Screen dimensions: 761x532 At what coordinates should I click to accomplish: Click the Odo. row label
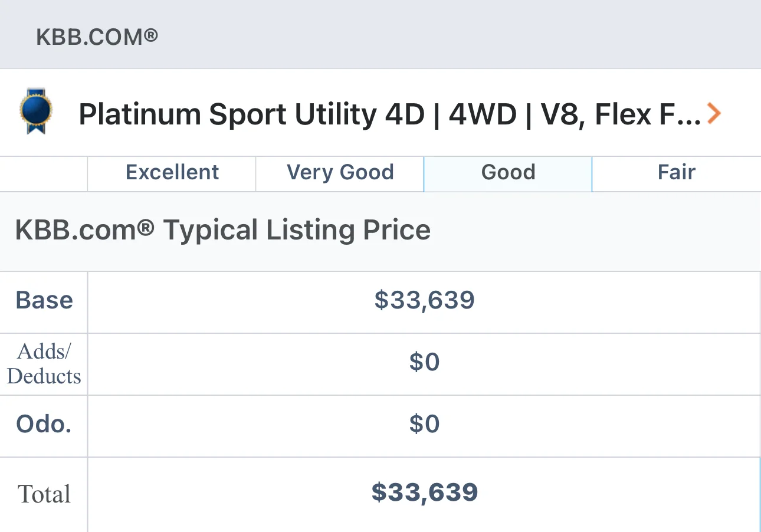(44, 424)
